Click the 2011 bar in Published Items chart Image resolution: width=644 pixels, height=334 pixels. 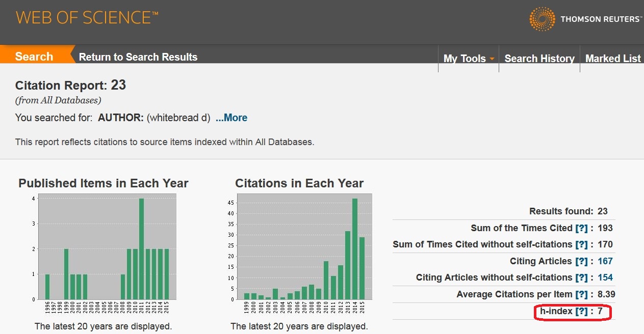click(142, 249)
